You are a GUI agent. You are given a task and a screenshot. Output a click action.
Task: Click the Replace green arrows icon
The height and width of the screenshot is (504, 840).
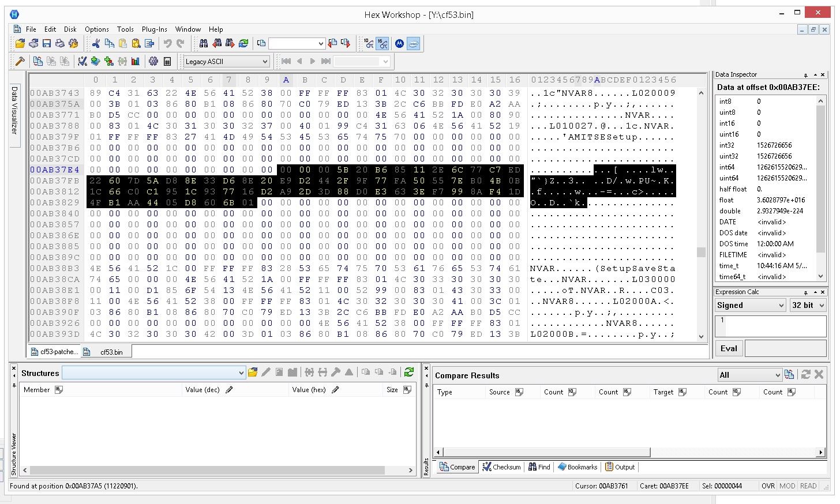pyautogui.click(x=243, y=43)
